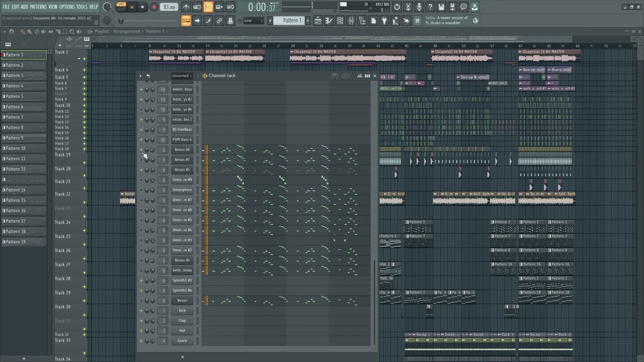Pause playback with the pause button
The height and width of the screenshot is (362, 644).
(132, 7)
